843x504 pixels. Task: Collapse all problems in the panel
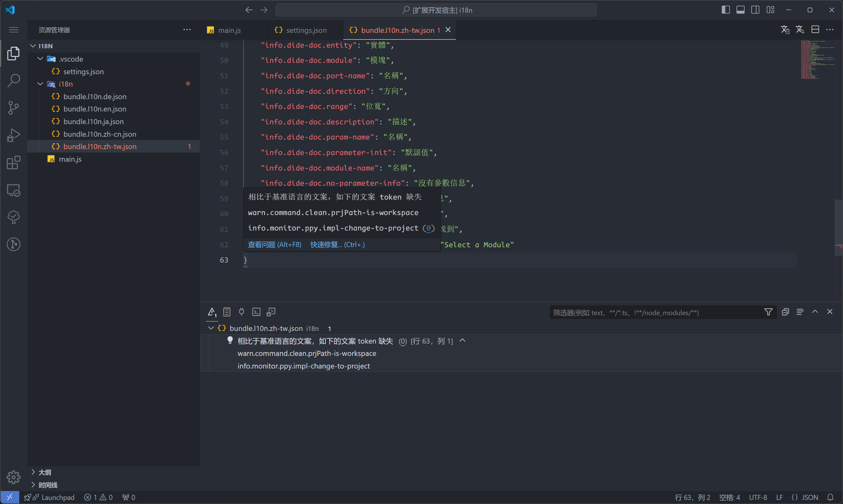click(785, 312)
